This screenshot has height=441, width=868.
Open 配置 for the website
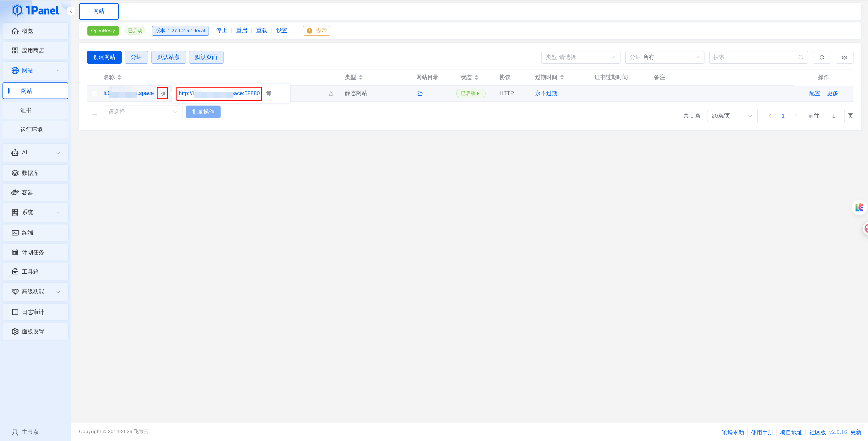coord(814,93)
